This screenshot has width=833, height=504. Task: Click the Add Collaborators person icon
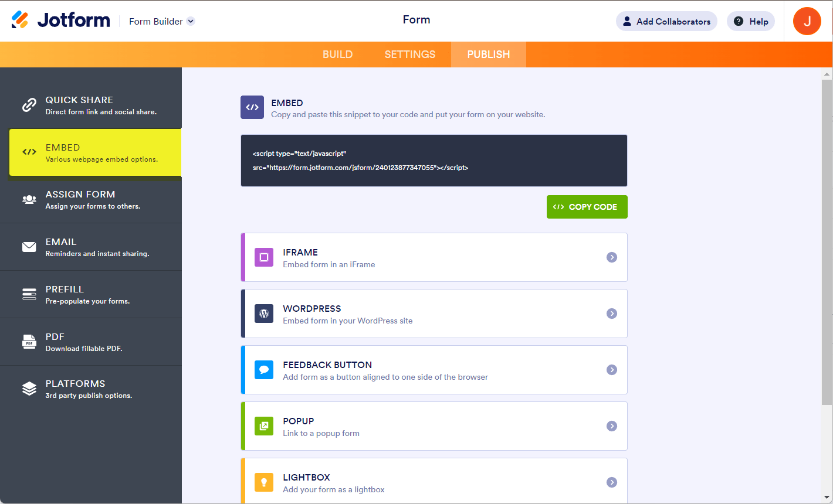click(x=627, y=21)
